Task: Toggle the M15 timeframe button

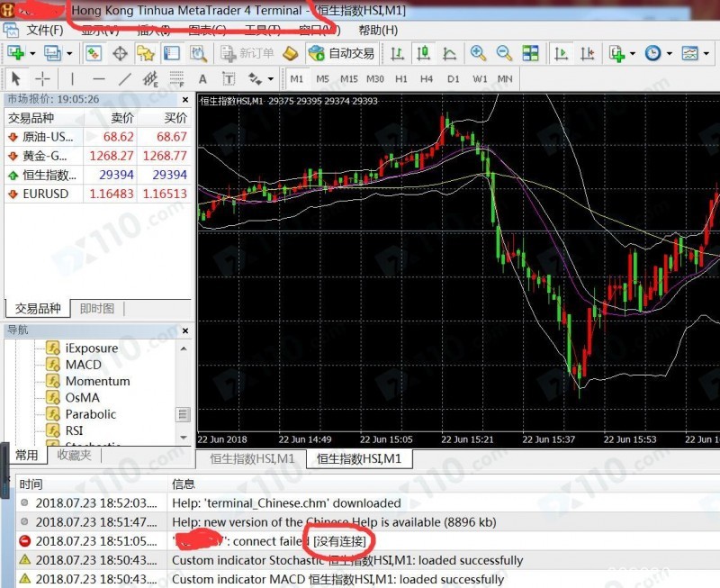Action: [349, 79]
